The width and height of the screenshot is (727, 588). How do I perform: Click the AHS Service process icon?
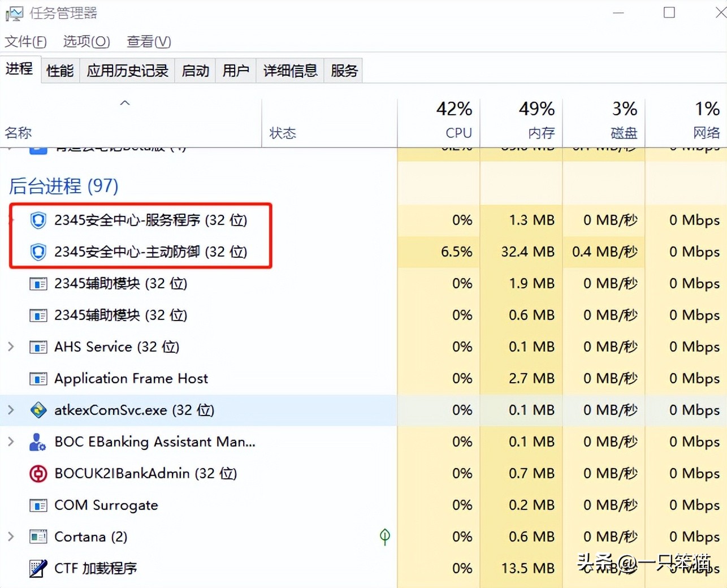(x=38, y=347)
